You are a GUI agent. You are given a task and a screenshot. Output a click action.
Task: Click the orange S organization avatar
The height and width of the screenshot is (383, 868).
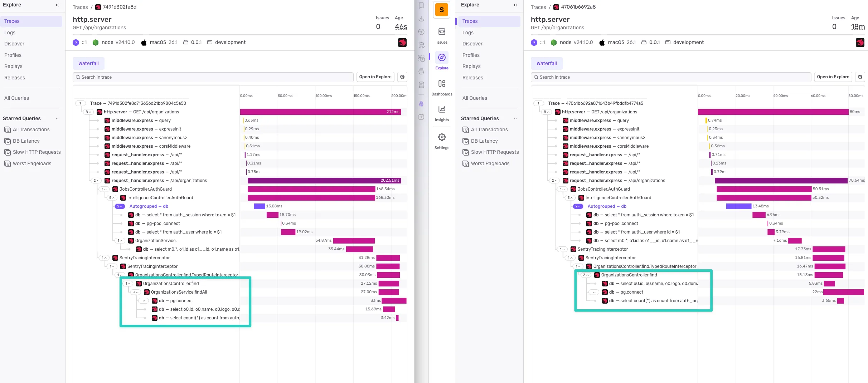(x=442, y=10)
